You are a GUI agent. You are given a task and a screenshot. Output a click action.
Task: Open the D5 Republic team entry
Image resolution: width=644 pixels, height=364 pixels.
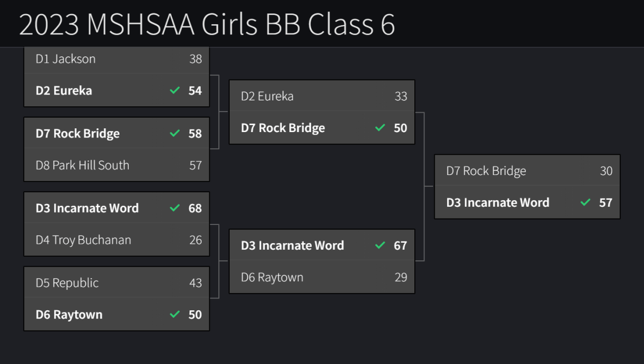67,283
